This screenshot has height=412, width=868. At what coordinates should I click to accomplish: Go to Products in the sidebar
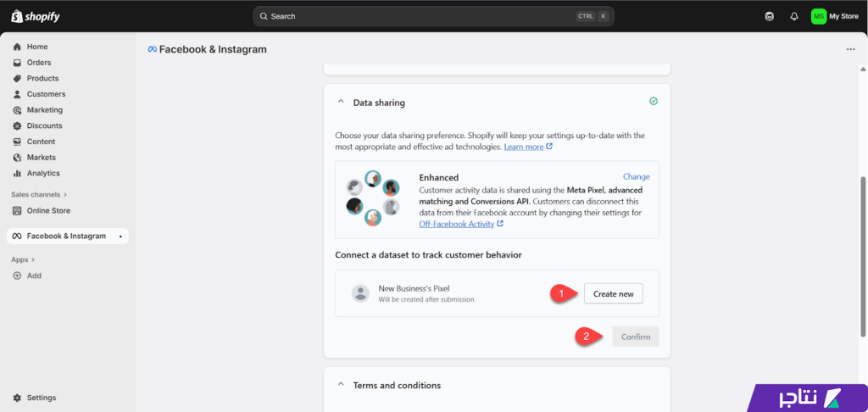[x=42, y=78]
